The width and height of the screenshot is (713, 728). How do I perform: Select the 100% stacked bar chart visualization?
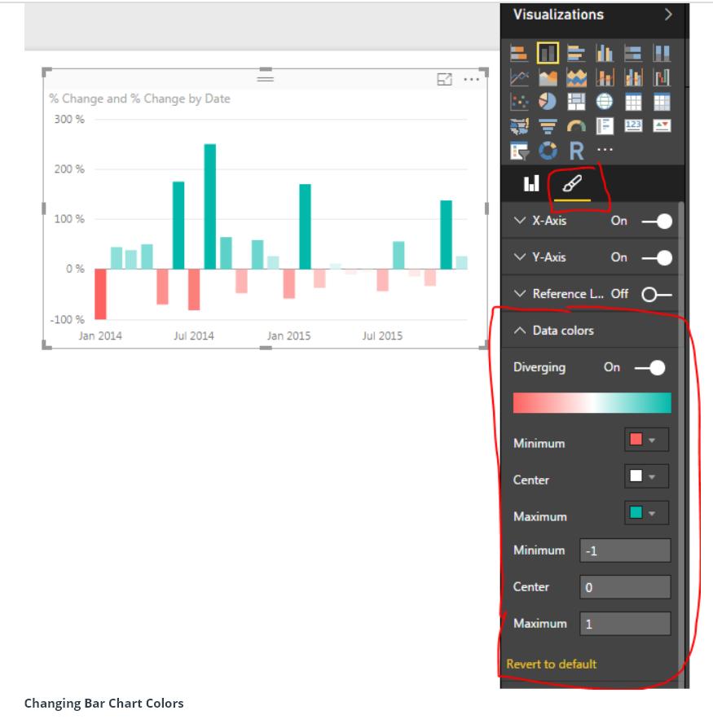click(633, 53)
